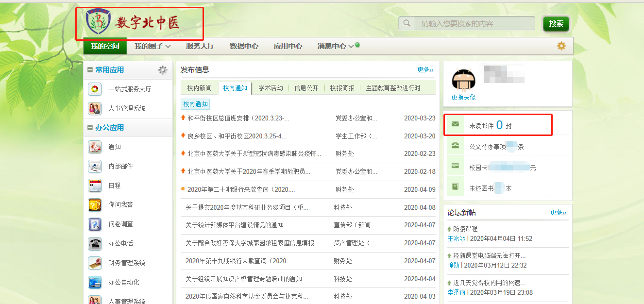Collapse the 办公应用 section
Viewport: 644px width, 304px height.
pyautogui.click(x=90, y=128)
